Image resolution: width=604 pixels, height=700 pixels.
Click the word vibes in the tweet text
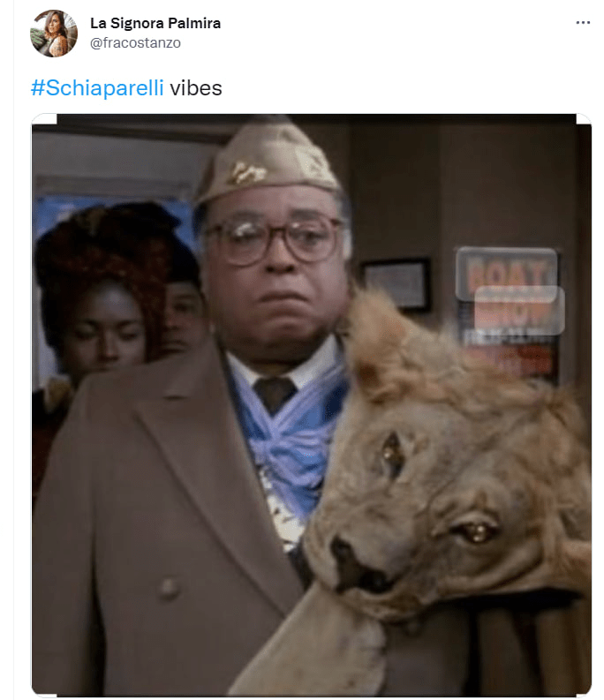[196, 88]
